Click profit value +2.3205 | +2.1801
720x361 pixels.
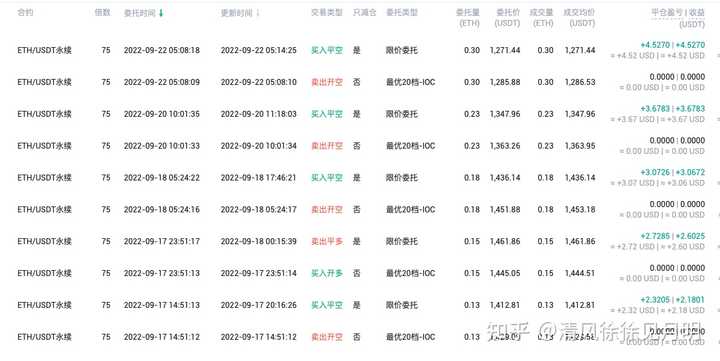tap(673, 300)
